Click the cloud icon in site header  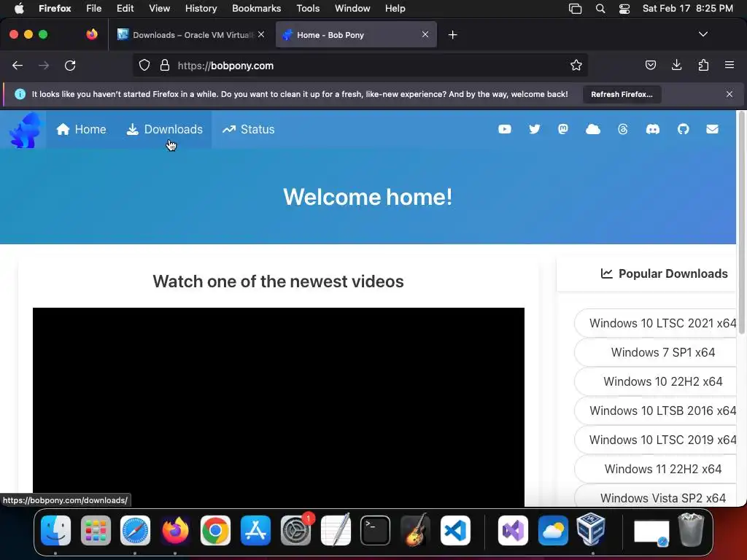tap(592, 129)
